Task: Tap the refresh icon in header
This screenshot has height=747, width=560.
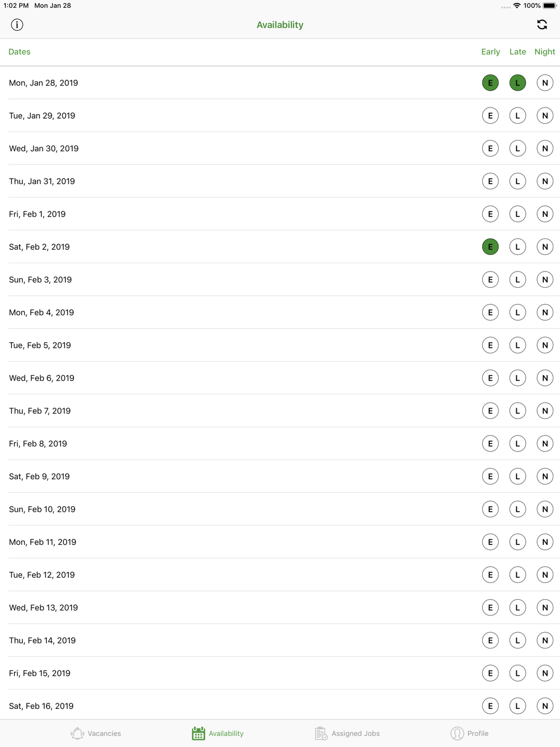Action: (542, 25)
